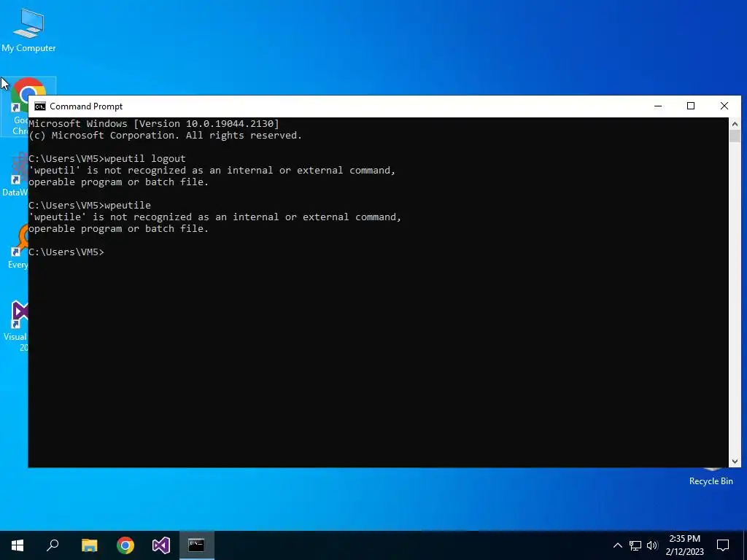Screen dimensions: 747x560
Task: Open network status tray icon
Action: pyautogui.click(x=635, y=545)
